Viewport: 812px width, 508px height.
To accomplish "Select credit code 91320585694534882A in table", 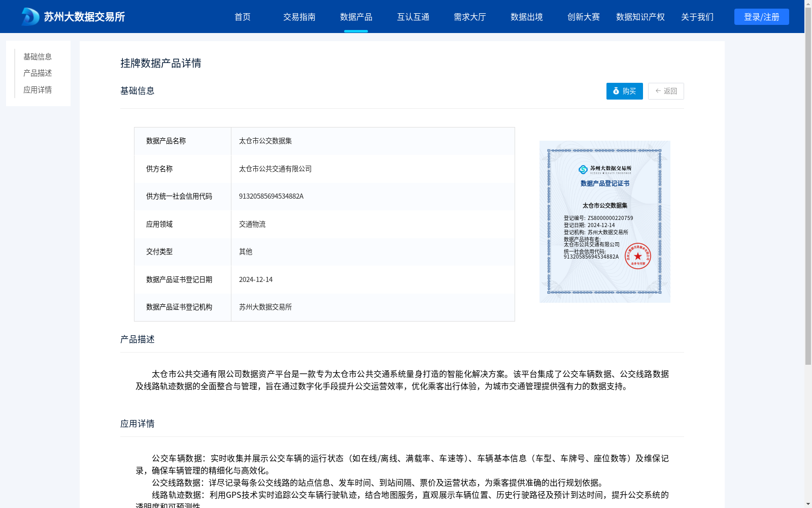I will [271, 197].
